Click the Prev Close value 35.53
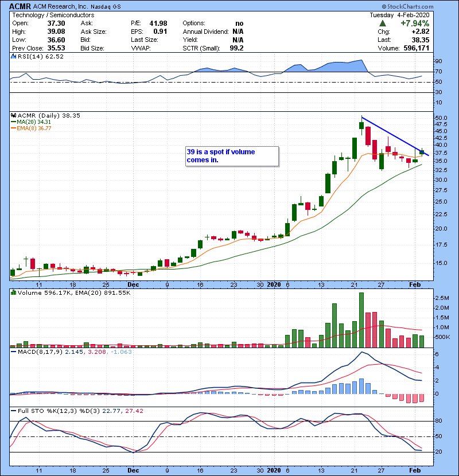459x476 pixels. click(x=56, y=48)
